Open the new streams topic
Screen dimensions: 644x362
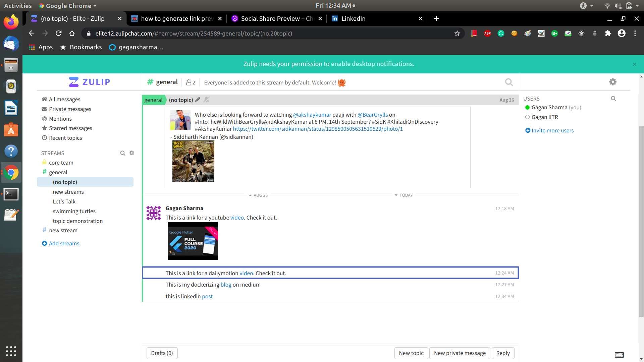(x=68, y=192)
